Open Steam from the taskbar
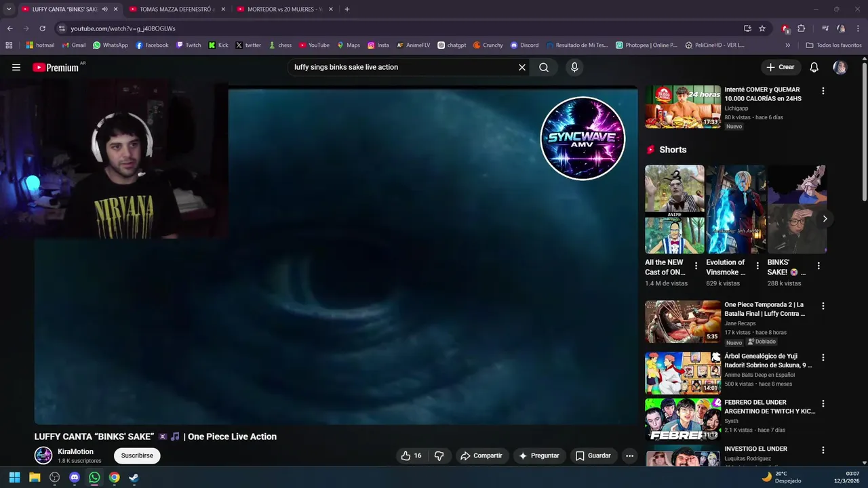 pyautogui.click(x=134, y=477)
